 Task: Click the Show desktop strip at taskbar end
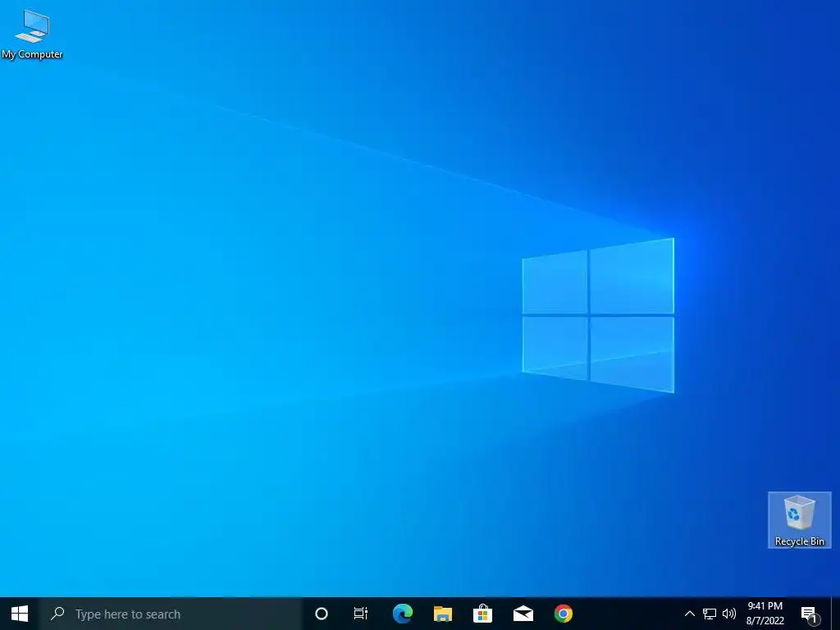click(836, 614)
